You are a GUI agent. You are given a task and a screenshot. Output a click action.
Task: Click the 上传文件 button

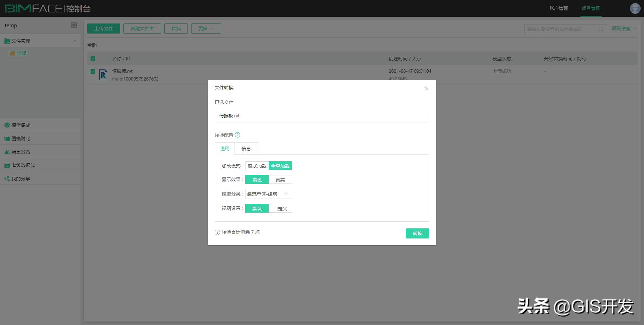click(104, 29)
